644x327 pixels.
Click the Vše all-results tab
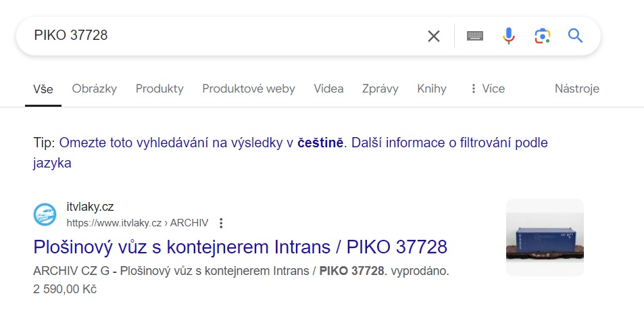coord(43,89)
